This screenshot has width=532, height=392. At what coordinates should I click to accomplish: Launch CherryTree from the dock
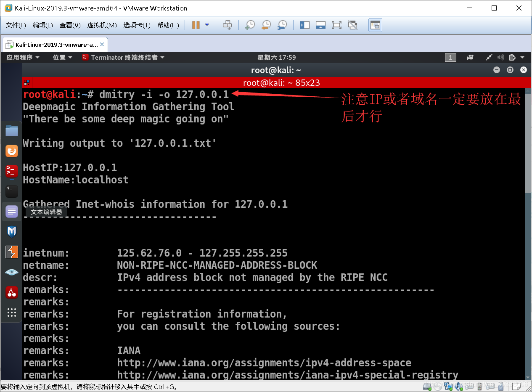[x=12, y=292]
